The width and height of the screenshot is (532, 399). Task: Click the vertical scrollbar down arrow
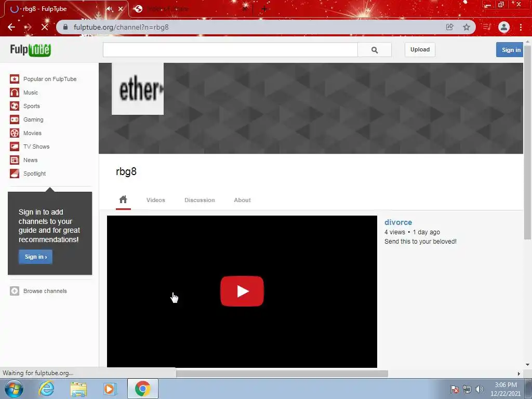[x=528, y=365]
